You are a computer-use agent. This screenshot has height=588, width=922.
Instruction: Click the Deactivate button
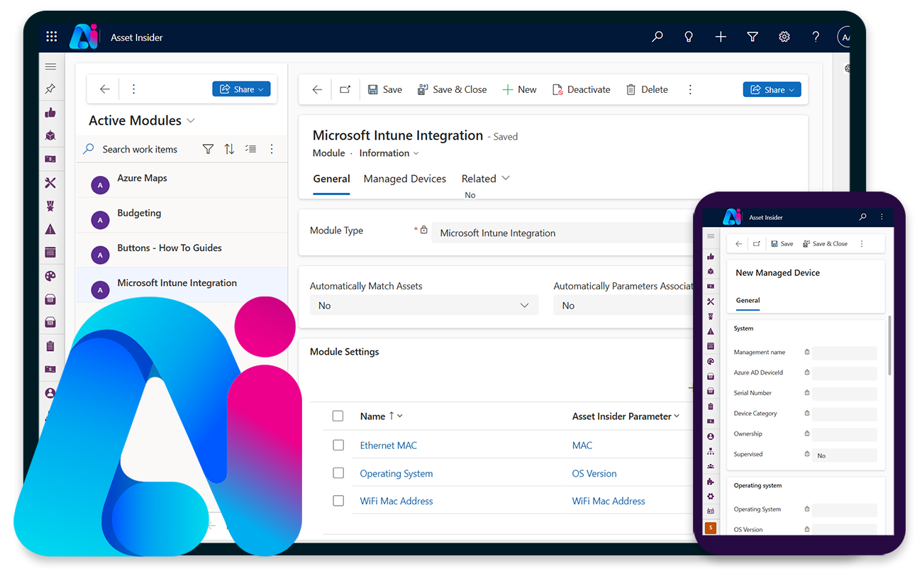(x=581, y=89)
